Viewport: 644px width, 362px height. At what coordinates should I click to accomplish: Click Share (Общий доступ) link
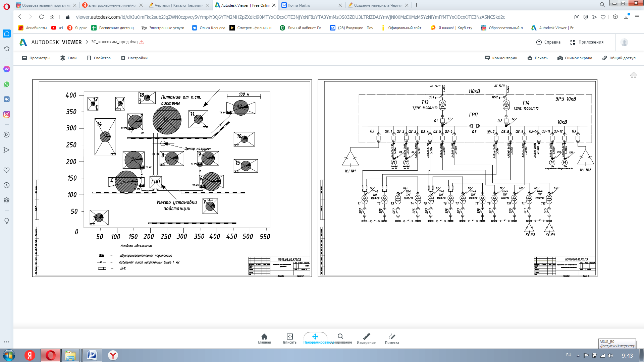619,58
